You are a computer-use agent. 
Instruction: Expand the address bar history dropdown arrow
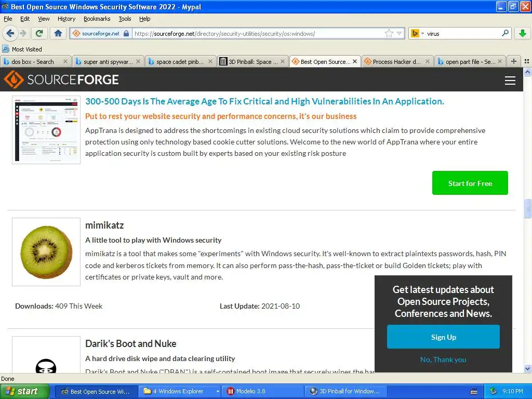point(400,33)
